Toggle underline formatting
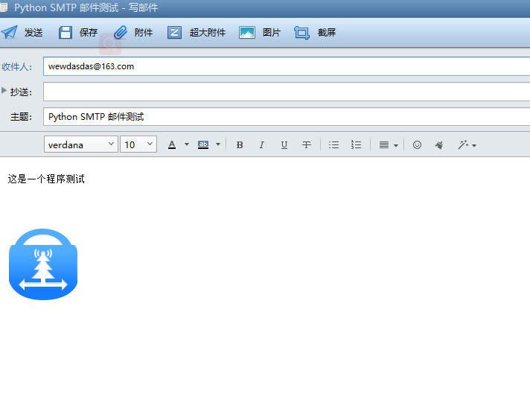Screen dimensions: 530x420 coord(284,145)
